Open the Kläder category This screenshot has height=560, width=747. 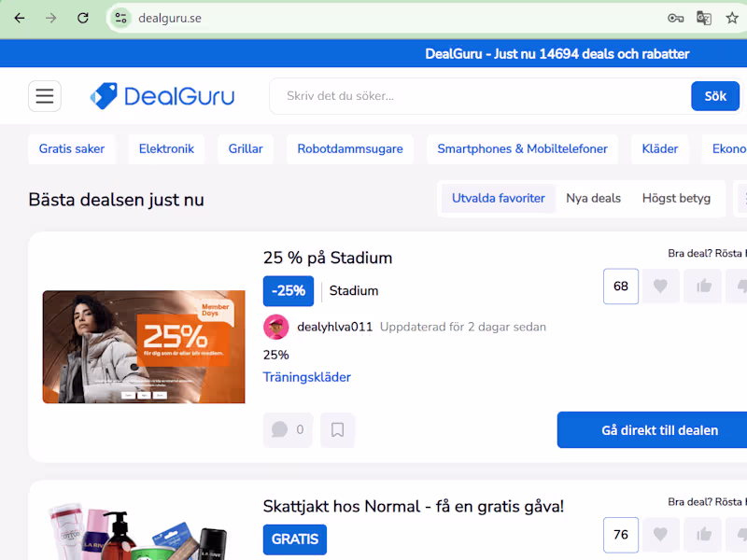[660, 149]
